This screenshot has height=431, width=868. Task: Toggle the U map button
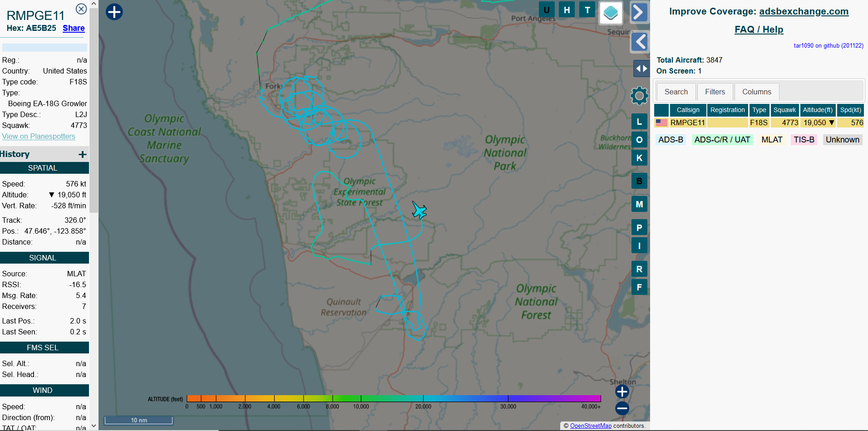click(x=547, y=10)
